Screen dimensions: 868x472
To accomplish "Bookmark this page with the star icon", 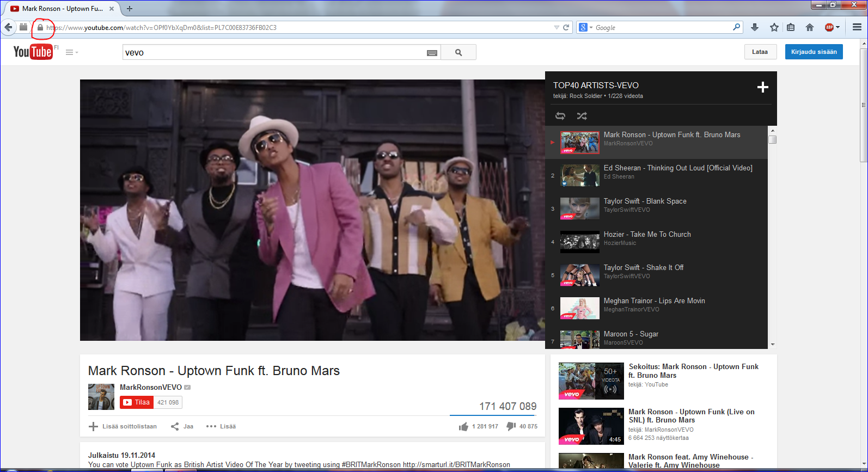I will [x=774, y=27].
